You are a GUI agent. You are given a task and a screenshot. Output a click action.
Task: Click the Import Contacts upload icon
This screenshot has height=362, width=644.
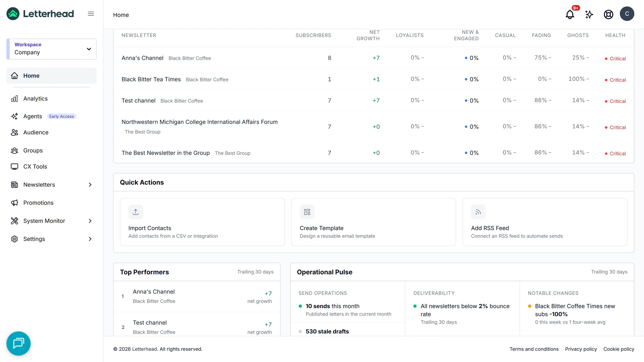tap(135, 212)
